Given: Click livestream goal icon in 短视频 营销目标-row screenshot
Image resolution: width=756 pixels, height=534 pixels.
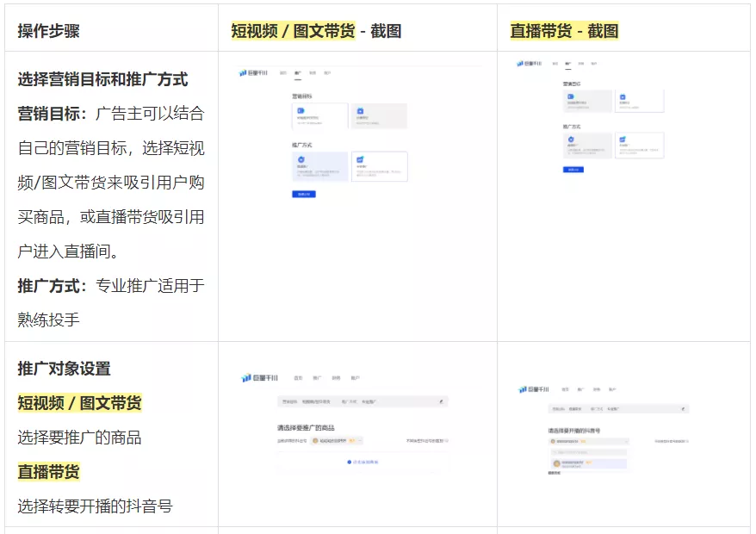Looking at the screenshot, I should pos(360,111).
